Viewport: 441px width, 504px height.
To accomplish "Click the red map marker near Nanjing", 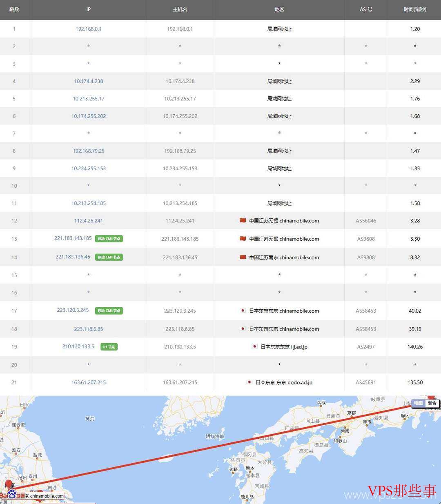I will click(x=9, y=485).
